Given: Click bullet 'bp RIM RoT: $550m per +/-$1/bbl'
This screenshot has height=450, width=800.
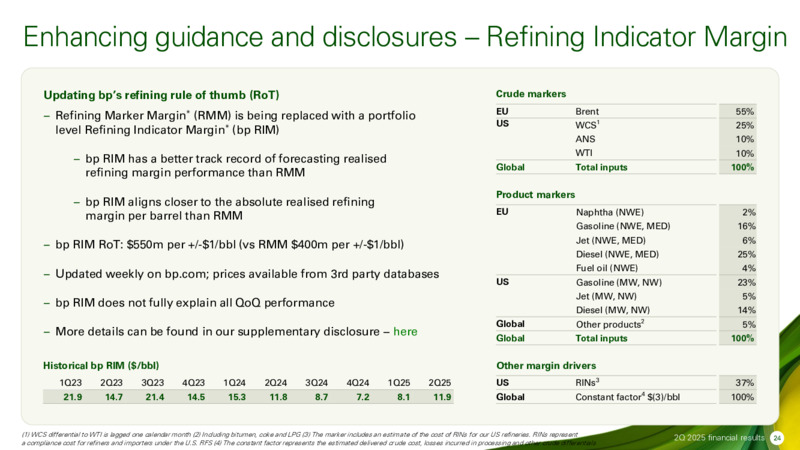Looking at the screenshot, I should tap(230, 244).
